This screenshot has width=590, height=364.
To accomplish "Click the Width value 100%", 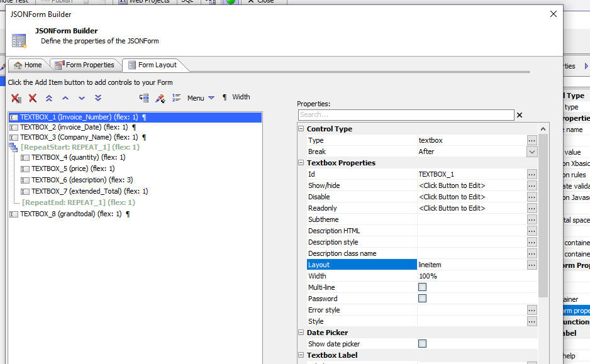I will tap(428, 276).
